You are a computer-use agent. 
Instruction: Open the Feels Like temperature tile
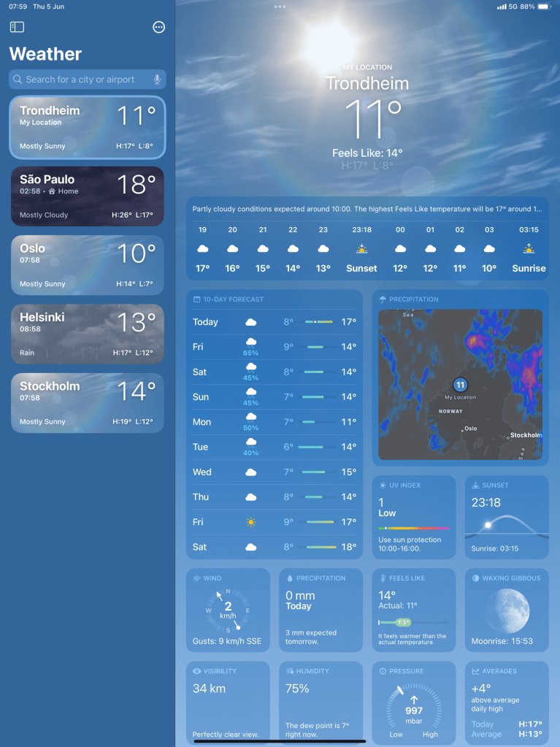point(414,610)
